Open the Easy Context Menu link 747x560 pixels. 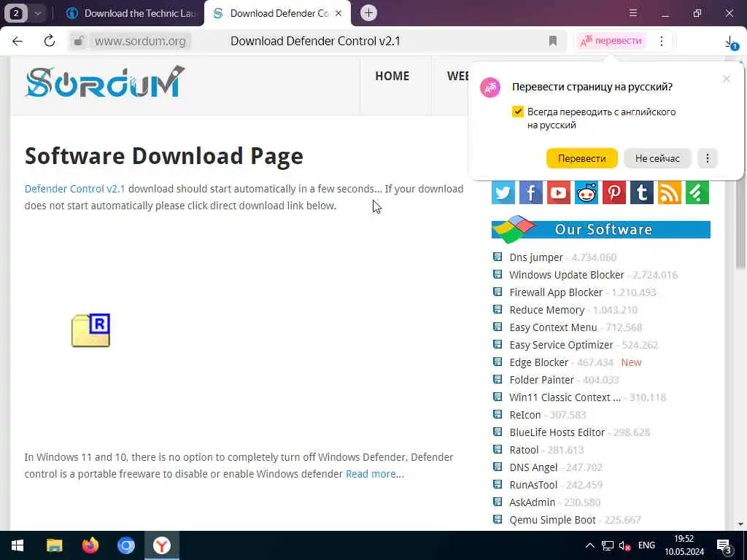pos(553,327)
